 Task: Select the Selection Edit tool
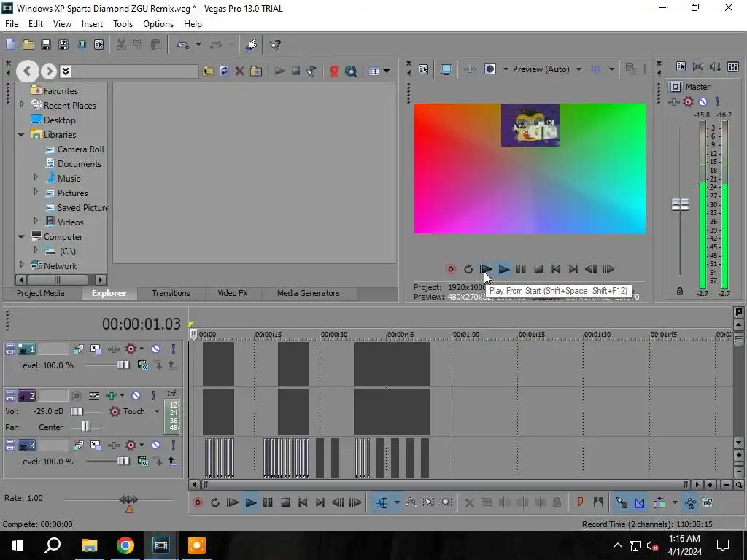[x=428, y=502]
